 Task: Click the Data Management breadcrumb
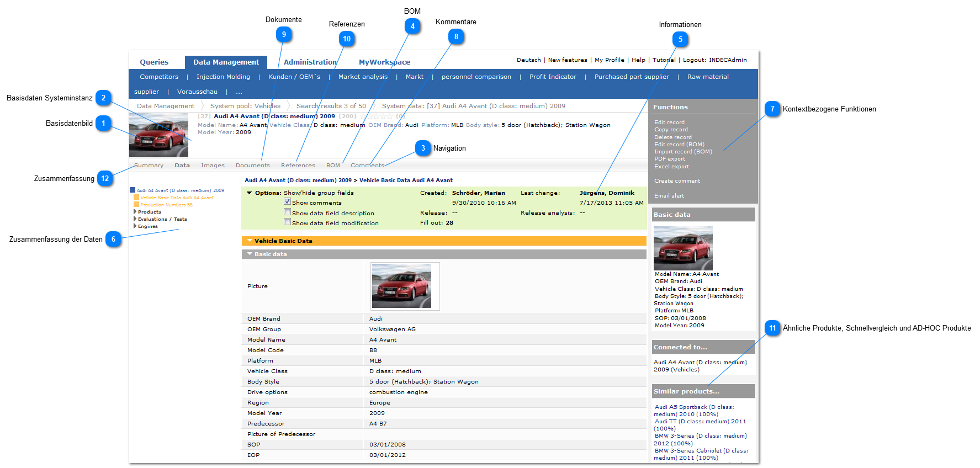click(x=166, y=106)
